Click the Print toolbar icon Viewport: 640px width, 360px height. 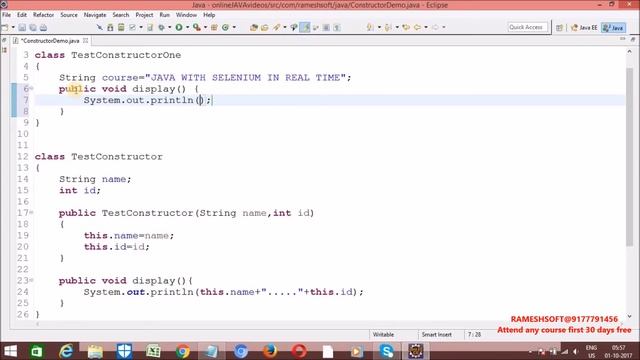point(43,27)
